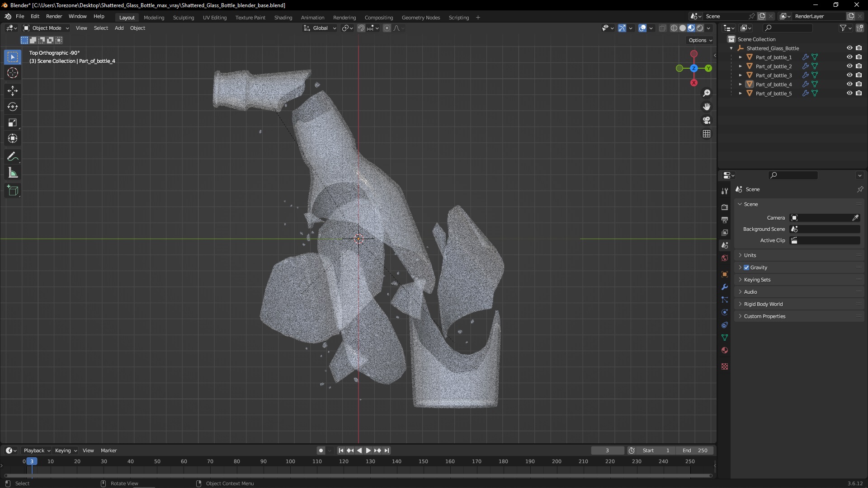Open the World properties tab
The width and height of the screenshot is (868, 488).
(x=725, y=258)
